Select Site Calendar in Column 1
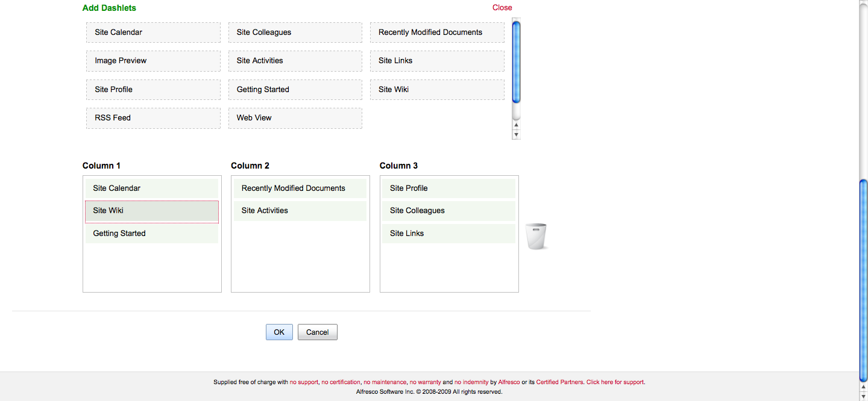The image size is (868, 401). [152, 188]
